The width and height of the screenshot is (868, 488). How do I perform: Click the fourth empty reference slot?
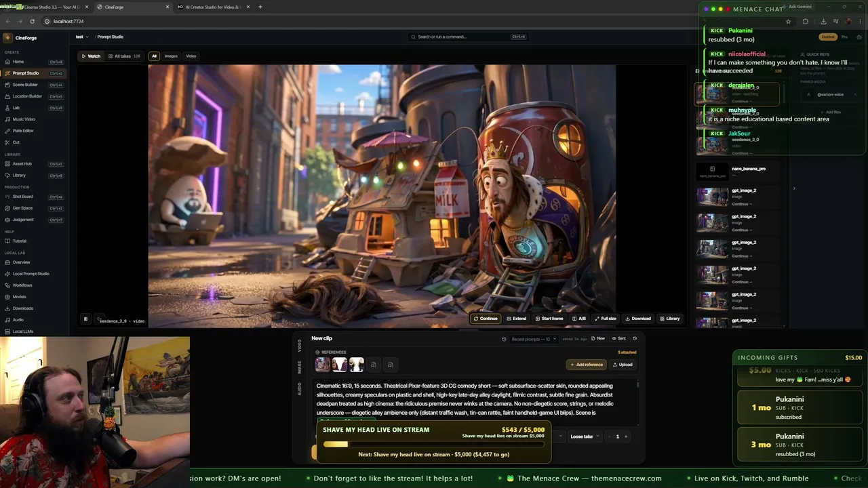click(x=374, y=365)
